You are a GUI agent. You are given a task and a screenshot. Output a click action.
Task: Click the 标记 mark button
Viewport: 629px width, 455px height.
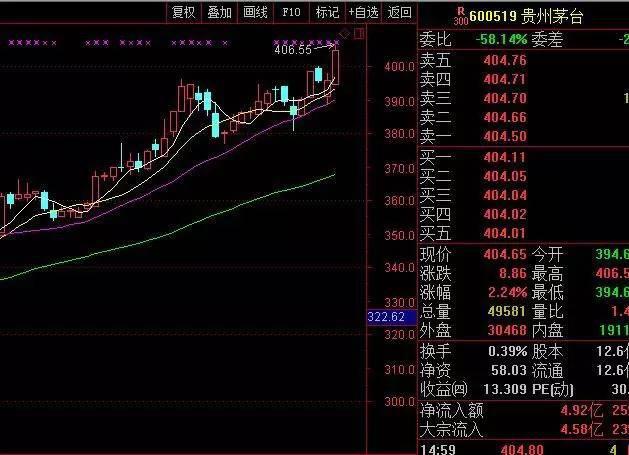(x=327, y=12)
